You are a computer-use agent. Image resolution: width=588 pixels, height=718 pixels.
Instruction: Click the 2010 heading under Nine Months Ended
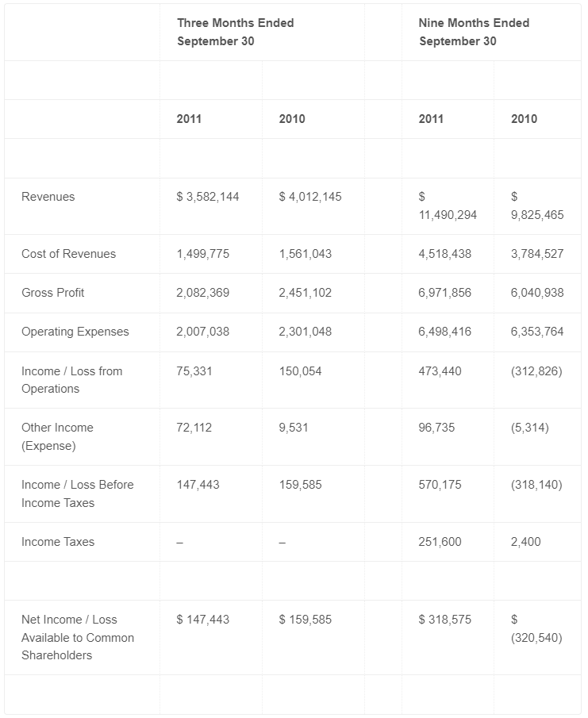pyautogui.click(x=524, y=119)
